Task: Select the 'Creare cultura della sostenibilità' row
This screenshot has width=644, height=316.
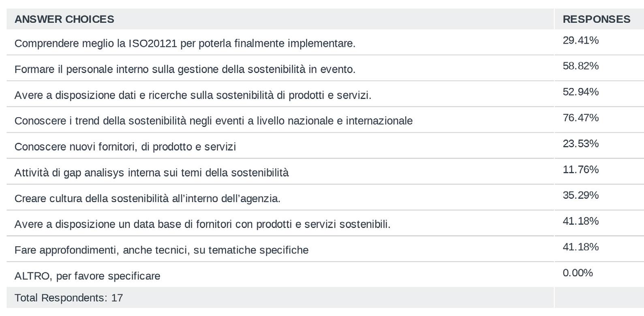Action: [x=148, y=199]
